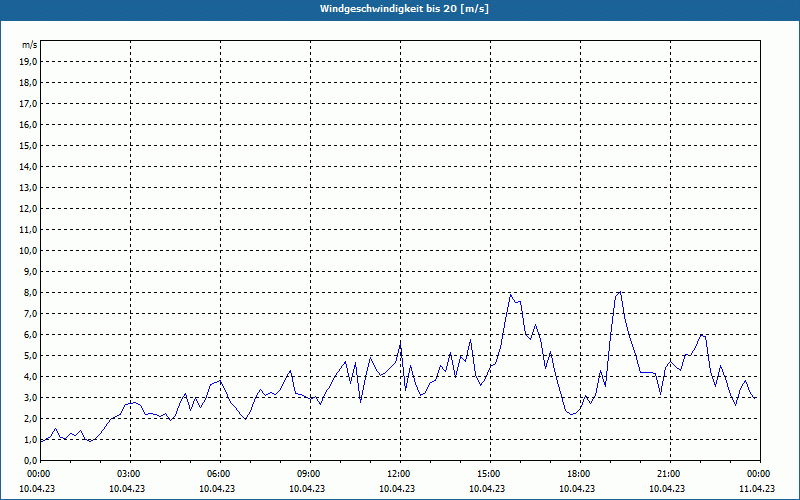This screenshot has width=800, height=500.
Task: Click the '10.04.23' date under '12:00'
Action: (397, 488)
